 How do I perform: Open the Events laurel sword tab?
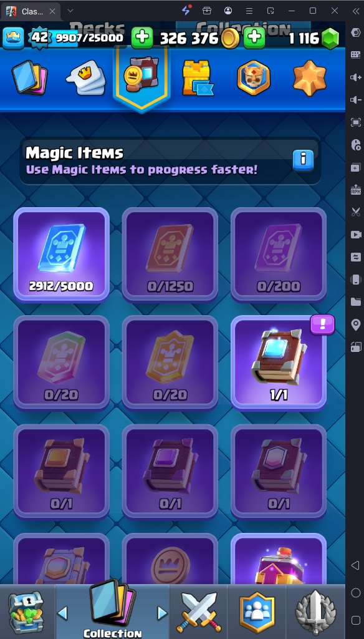[315, 612]
